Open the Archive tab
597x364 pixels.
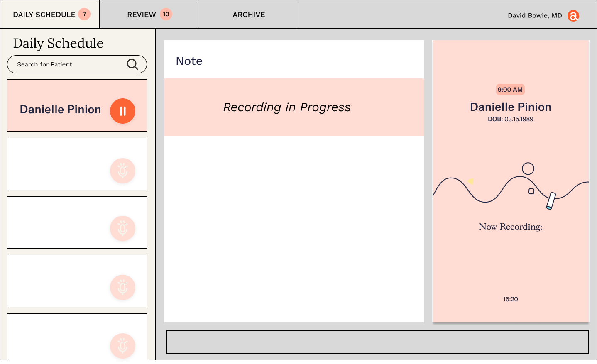[248, 14]
